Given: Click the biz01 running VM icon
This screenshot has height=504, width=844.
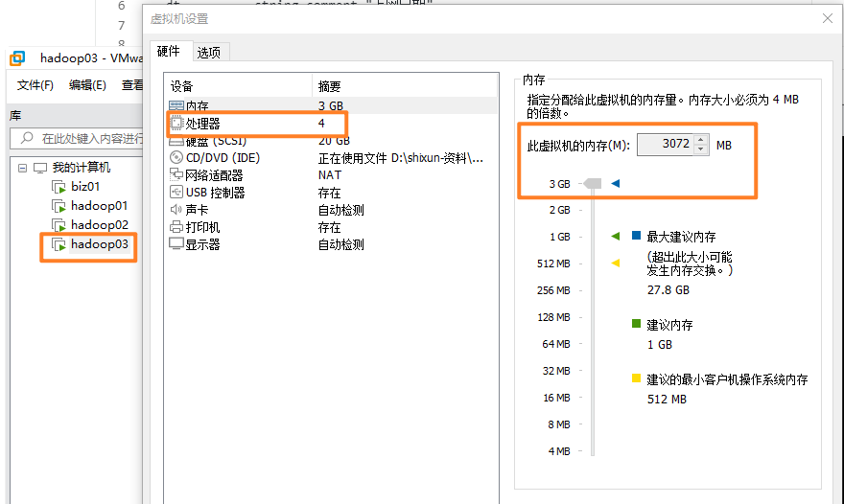Looking at the screenshot, I should [x=59, y=187].
